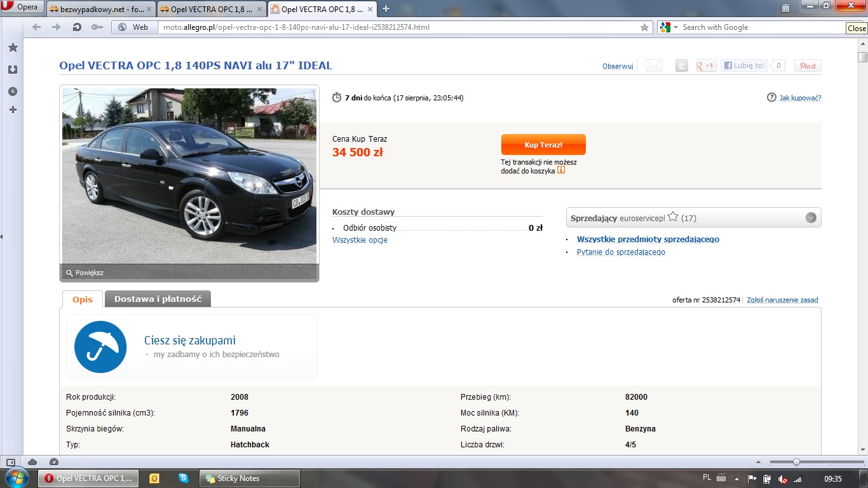
Task: Click the basket info icon
Action: [x=561, y=170]
